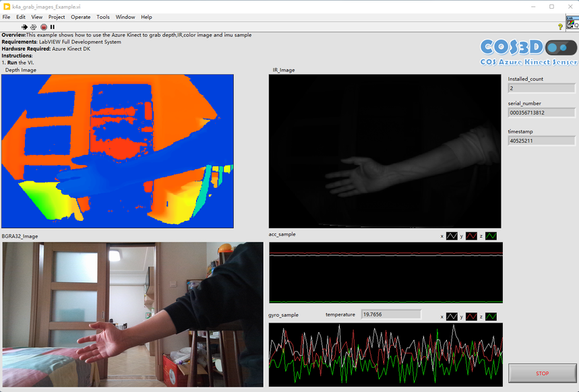Click acc_sample y plot legend icon
This screenshot has width=579, height=392.
point(471,236)
